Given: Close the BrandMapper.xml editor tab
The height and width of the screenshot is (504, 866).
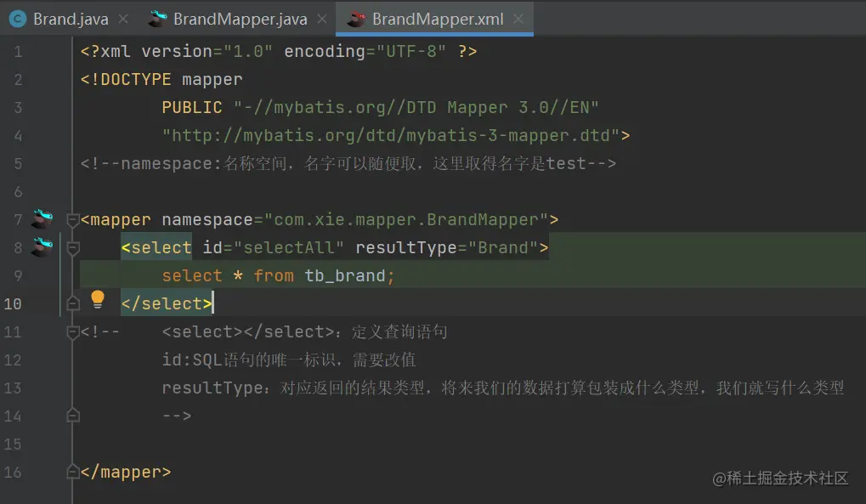Looking at the screenshot, I should tap(518, 18).
